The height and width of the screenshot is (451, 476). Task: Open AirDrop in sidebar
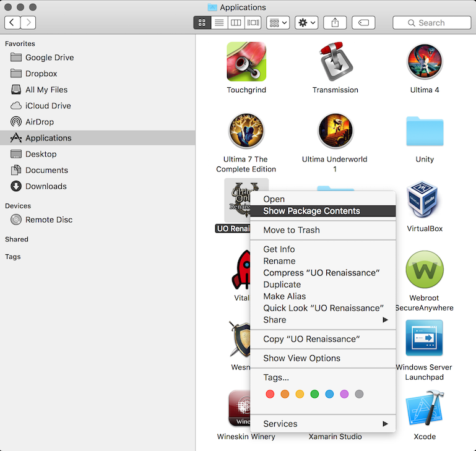[x=97, y=122]
